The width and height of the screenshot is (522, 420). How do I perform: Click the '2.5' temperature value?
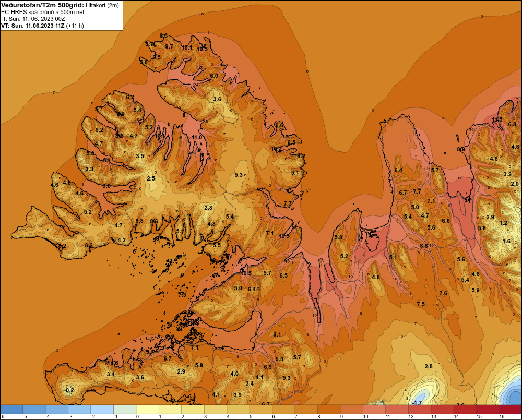[x=151, y=178]
